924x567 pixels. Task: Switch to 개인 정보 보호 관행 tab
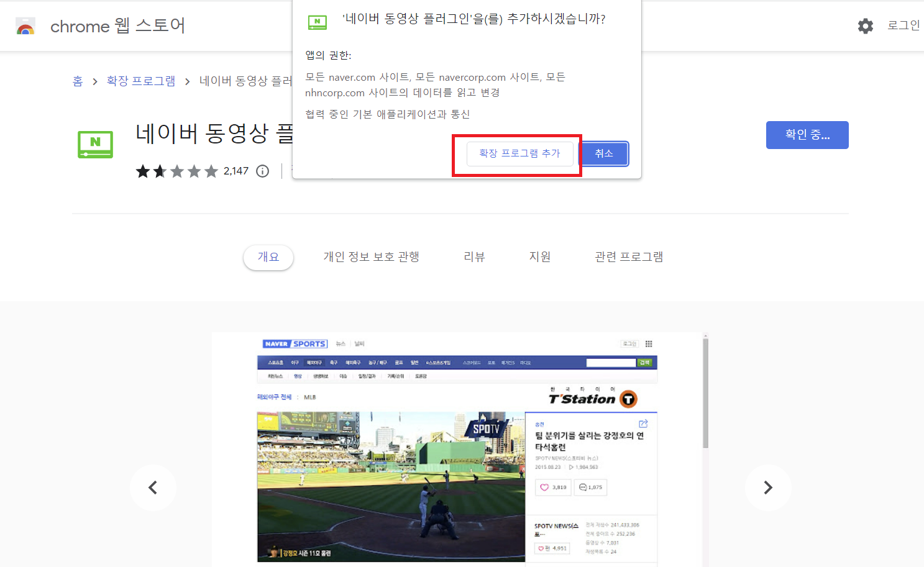pyautogui.click(x=372, y=256)
